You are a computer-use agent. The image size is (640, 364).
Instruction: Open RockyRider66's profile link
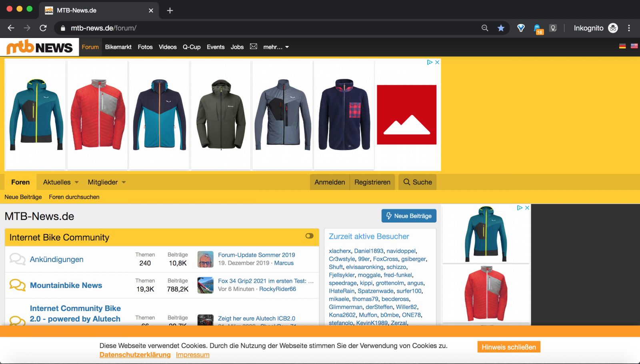pos(278,289)
